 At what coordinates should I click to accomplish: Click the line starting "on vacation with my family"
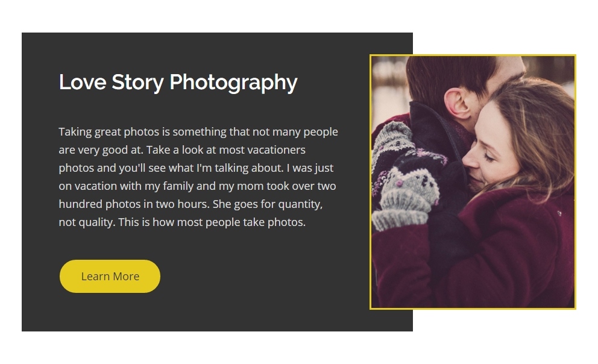click(x=197, y=186)
